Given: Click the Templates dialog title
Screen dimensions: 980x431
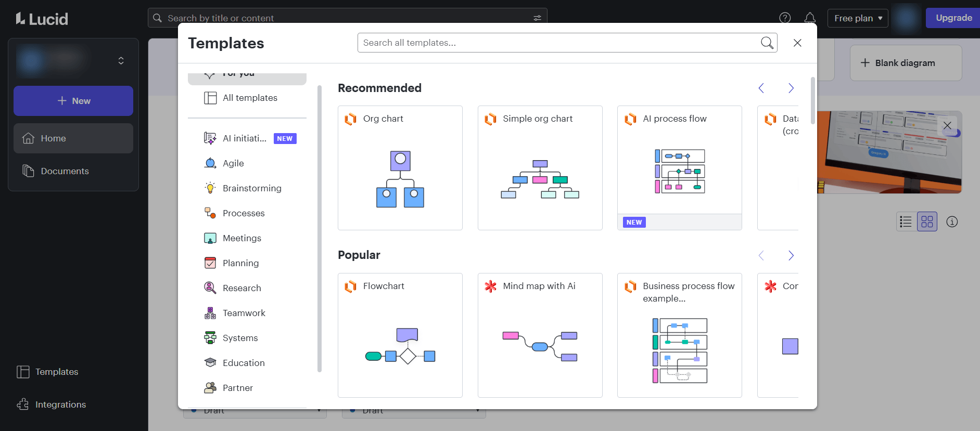Looking at the screenshot, I should [x=226, y=43].
